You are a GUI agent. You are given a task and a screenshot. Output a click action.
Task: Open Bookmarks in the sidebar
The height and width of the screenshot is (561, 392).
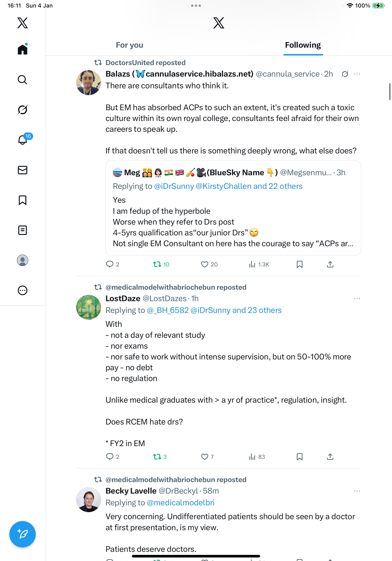point(23,200)
